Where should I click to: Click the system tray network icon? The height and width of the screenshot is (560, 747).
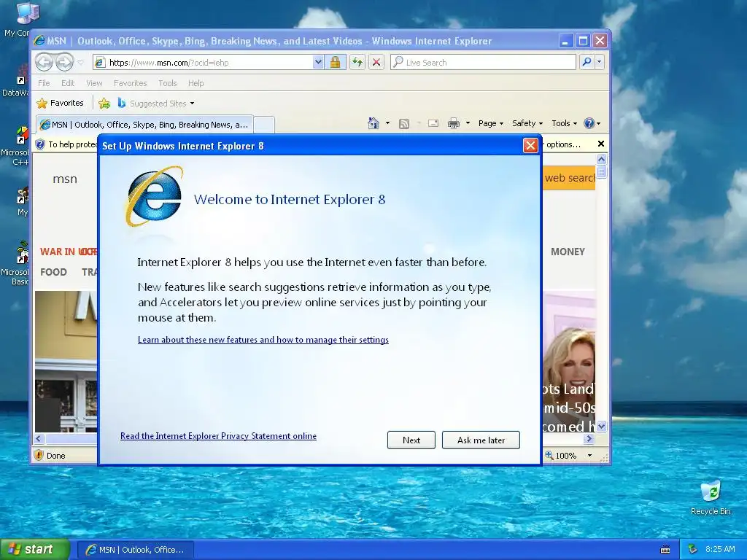click(693, 550)
